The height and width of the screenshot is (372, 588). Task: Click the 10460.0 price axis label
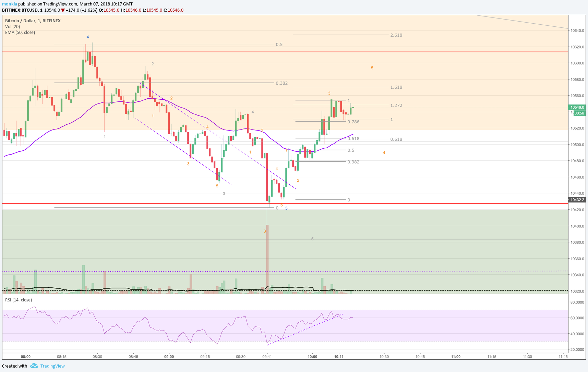click(x=577, y=177)
